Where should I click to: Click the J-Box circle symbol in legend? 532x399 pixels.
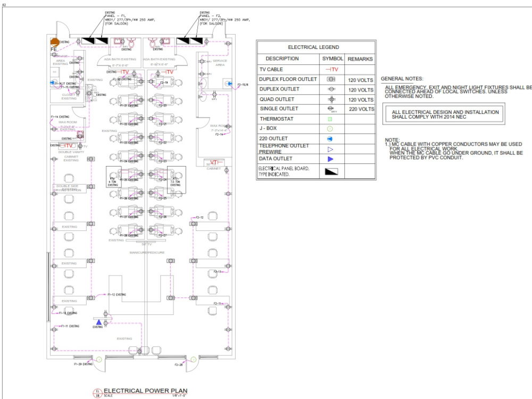[330, 129]
